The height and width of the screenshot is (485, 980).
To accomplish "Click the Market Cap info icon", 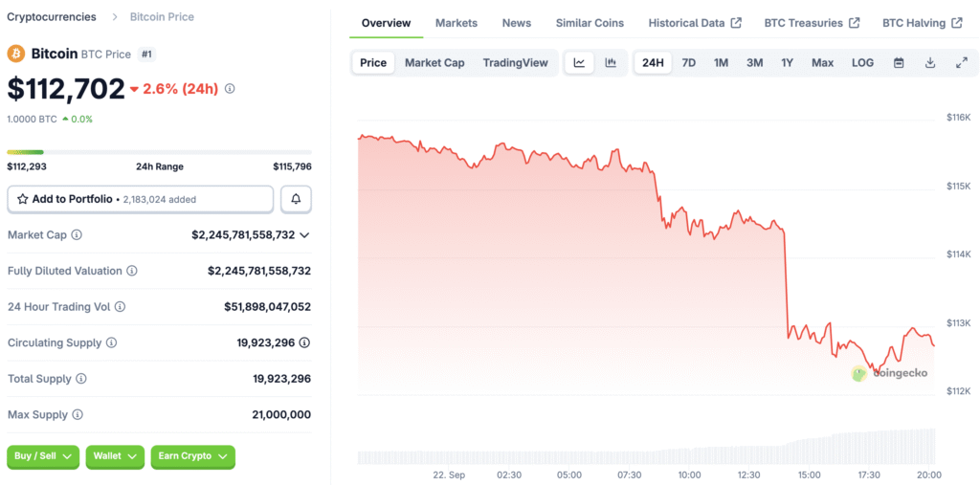I will pos(77,235).
